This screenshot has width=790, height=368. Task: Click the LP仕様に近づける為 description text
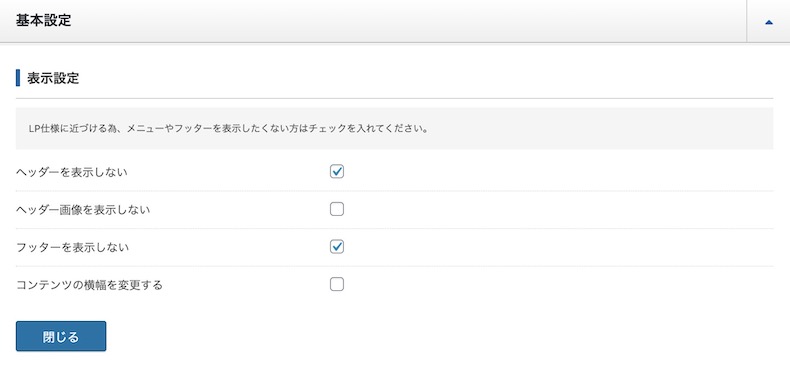click(229, 129)
